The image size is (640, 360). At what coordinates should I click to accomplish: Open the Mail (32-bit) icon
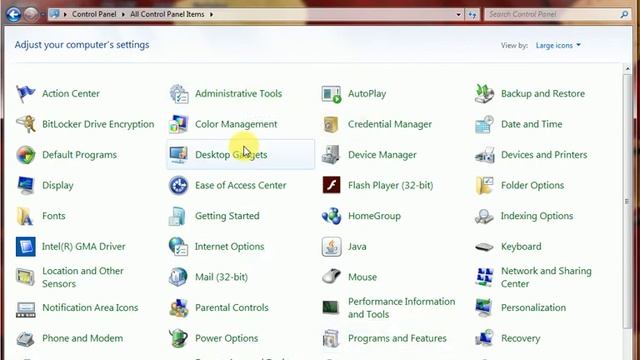tap(179, 277)
